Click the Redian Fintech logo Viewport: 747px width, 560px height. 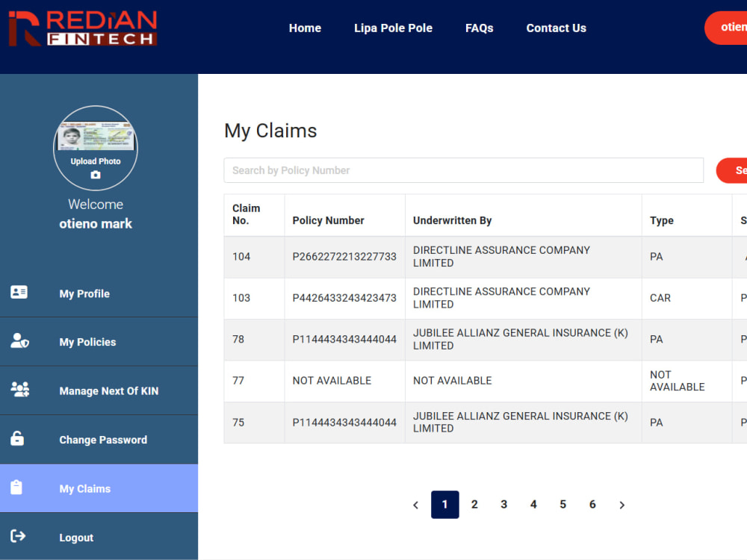click(83, 28)
